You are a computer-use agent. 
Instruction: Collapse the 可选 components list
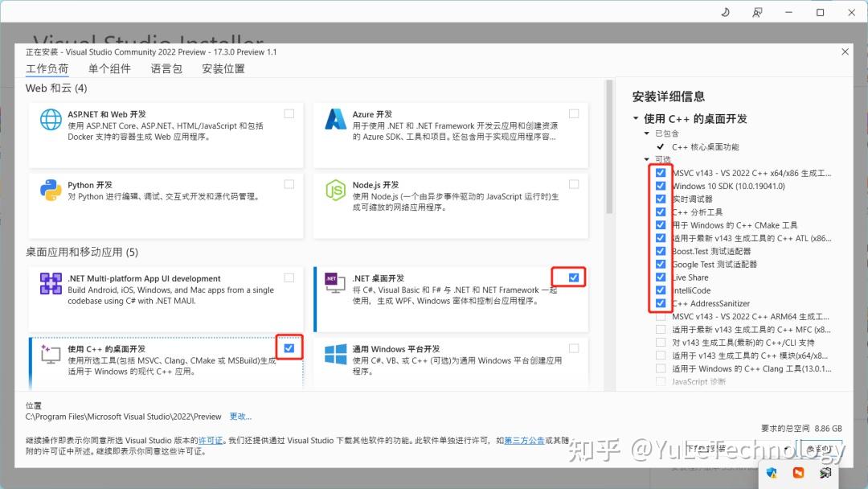tap(646, 159)
